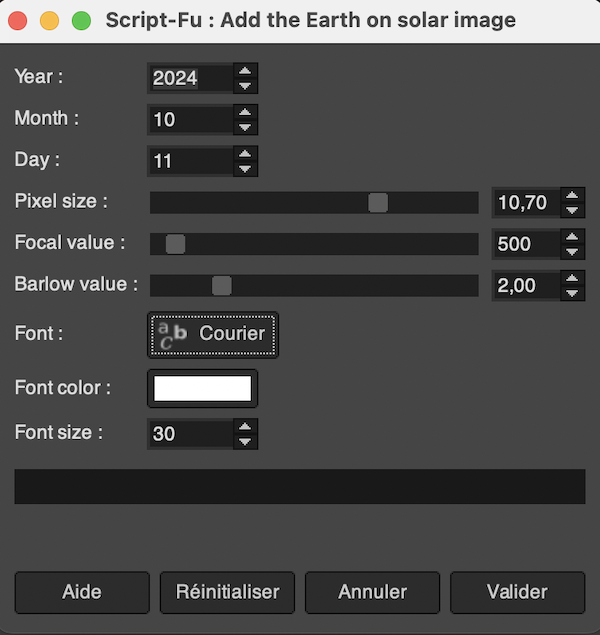Viewport: 600px width, 635px height.
Task: Click the Pixel size slider handle
Action: 378,203
